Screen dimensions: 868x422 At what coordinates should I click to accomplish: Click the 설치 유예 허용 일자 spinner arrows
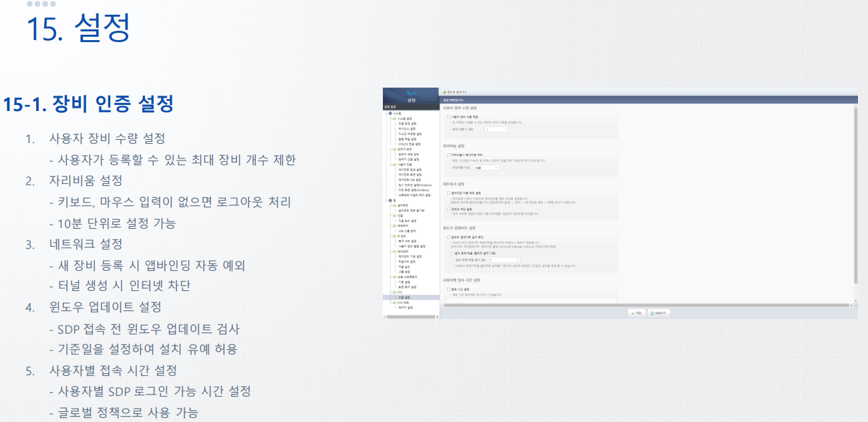pyautogui.click(x=518, y=259)
